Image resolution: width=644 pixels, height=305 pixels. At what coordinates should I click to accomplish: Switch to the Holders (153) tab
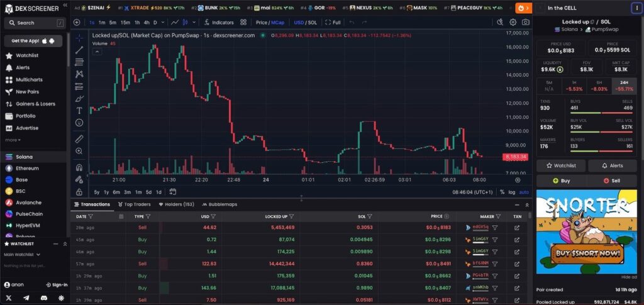tap(176, 204)
